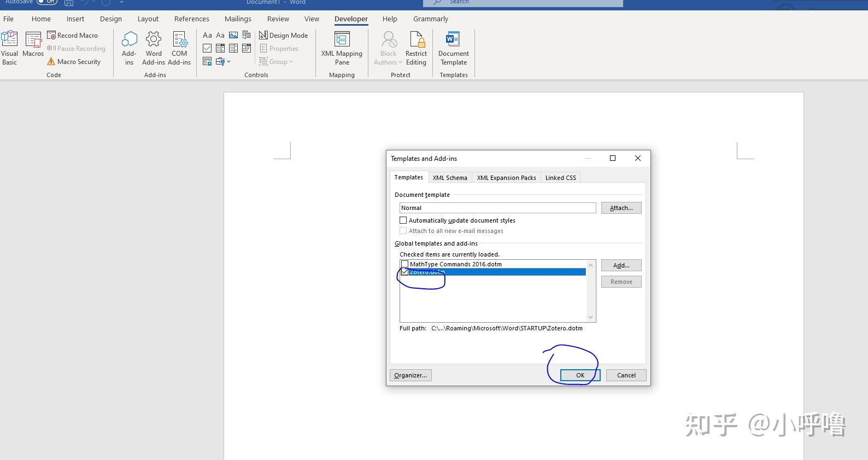The width and height of the screenshot is (868, 460).
Task: Select the Templates dialog tab
Action: [409, 177]
